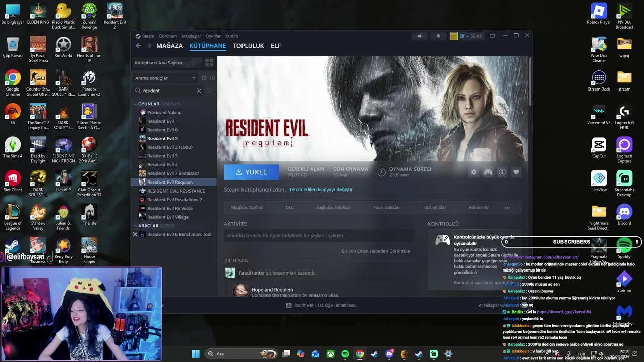644x362 pixels.
Task: Click 'Hope and Requiem' achievement icon
Action: (x=240, y=291)
